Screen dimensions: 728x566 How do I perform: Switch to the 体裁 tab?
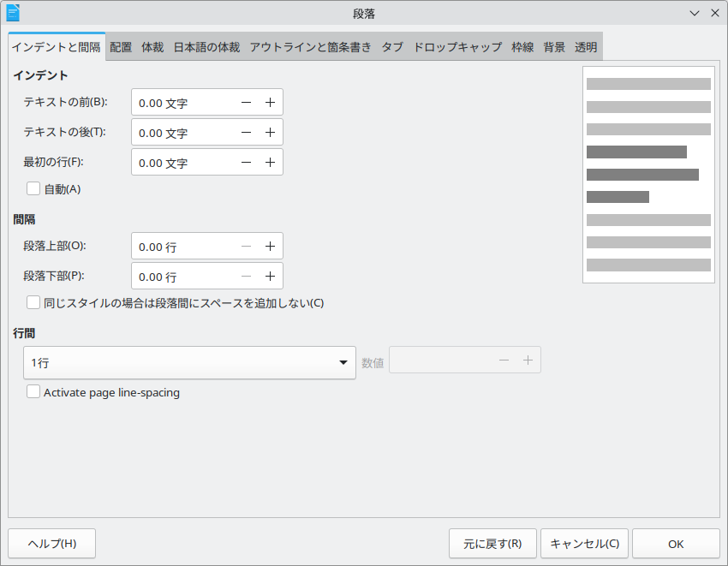tap(152, 47)
